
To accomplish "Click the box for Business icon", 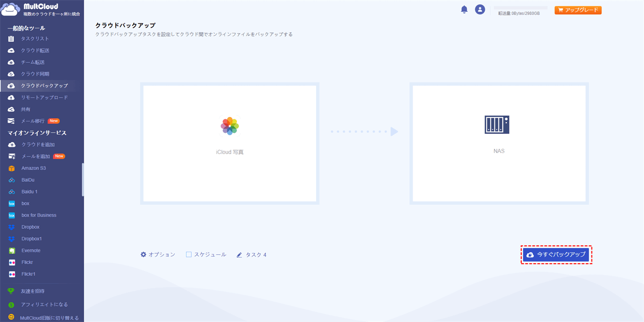I will tap(11, 215).
